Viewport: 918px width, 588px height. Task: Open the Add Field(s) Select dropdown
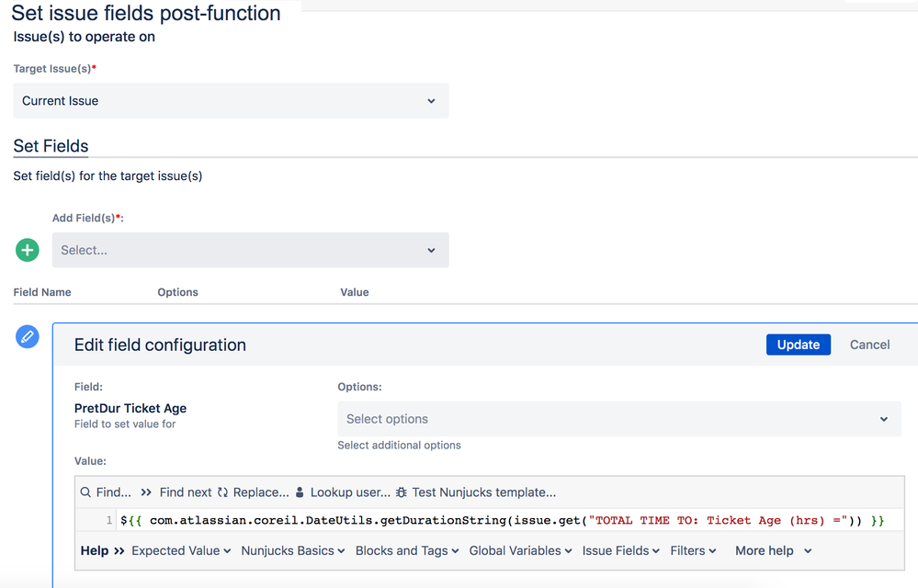coord(250,250)
